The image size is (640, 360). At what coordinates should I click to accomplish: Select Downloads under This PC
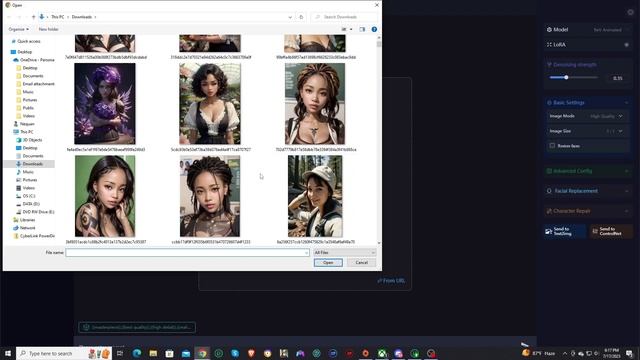pyautogui.click(x=29, y=164)
